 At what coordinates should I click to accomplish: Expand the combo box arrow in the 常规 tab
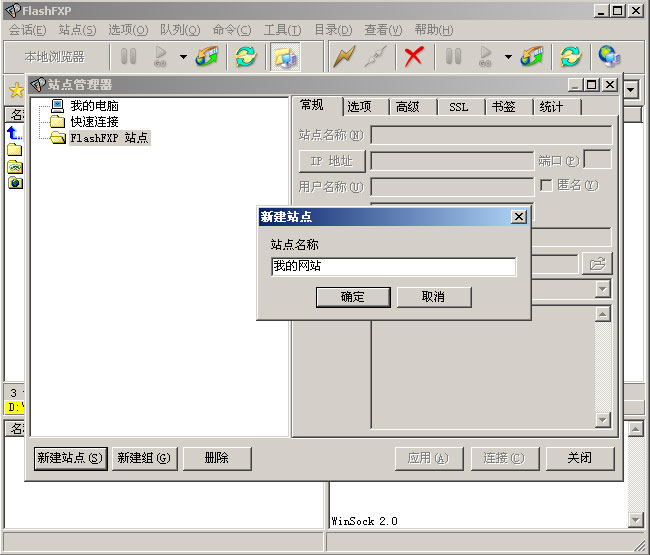[x=603, y=289]
